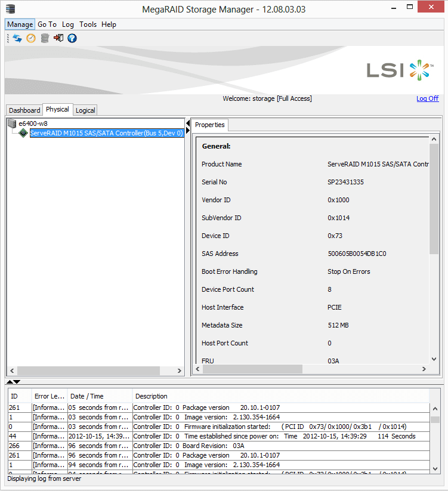Click the MegaRAID title bar app icon

pos(10,9)
